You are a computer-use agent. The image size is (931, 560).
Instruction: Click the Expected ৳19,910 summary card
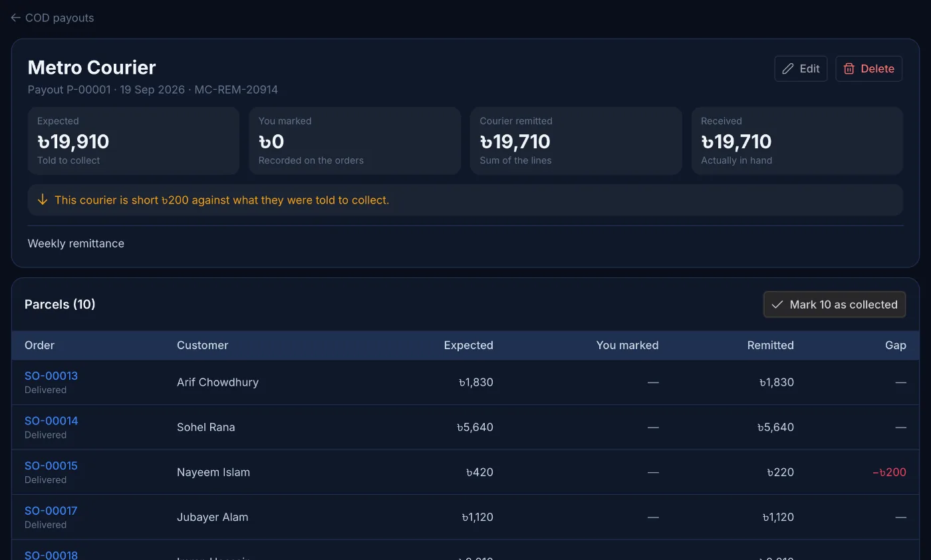tap(134, 141)
